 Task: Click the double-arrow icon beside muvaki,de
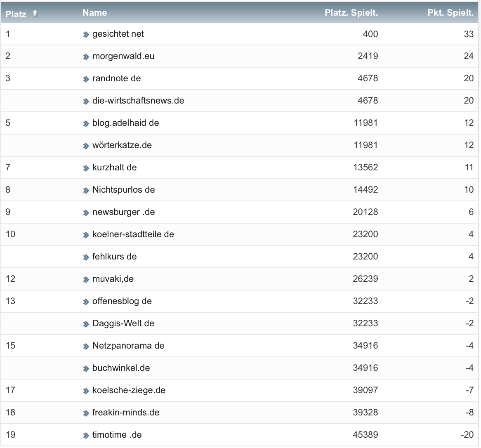86,280
